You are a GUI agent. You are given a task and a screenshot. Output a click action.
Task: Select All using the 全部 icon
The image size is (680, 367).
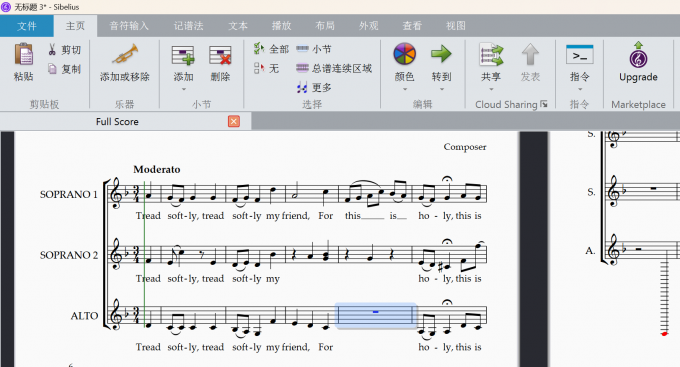[259, 49]
